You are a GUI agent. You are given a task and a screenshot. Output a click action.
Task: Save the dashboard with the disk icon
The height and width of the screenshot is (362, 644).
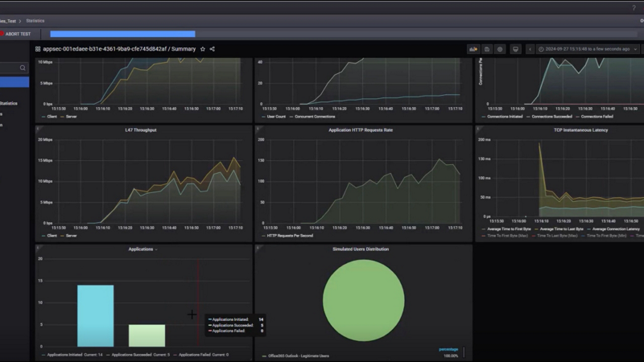tap(487, 49)
